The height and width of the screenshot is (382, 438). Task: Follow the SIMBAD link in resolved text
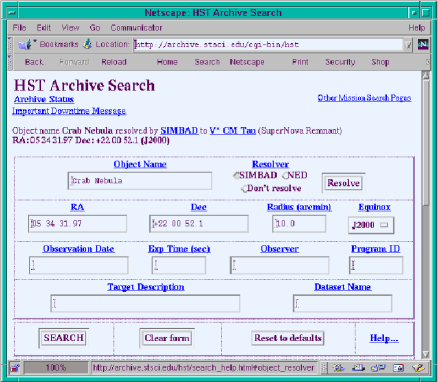pyautogui.click(x=179, y=131)
